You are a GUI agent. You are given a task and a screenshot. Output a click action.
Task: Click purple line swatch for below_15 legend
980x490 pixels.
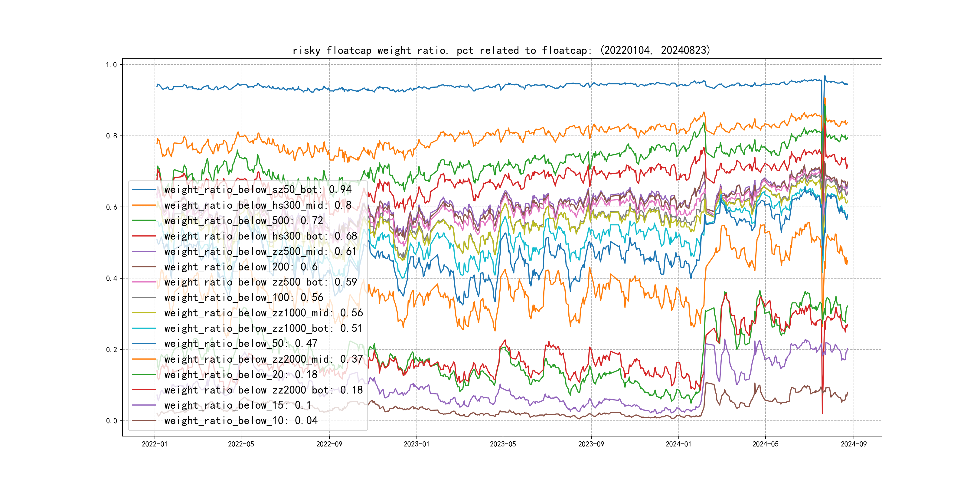coord(144,405)
